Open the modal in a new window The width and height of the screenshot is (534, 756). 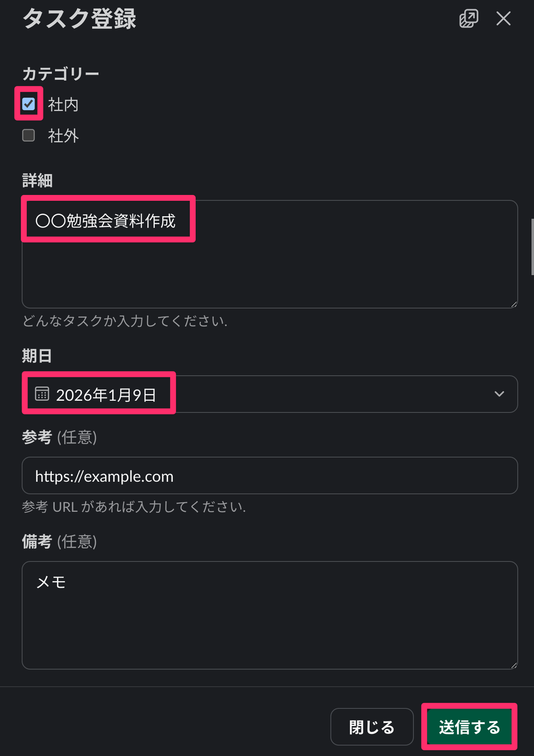coord(469,19)
